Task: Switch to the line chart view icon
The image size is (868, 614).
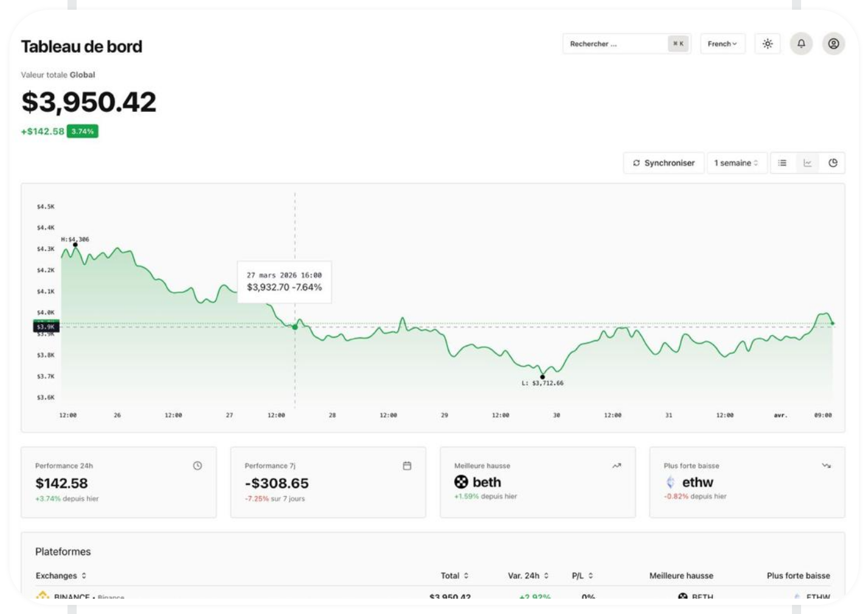Action: 807,163
